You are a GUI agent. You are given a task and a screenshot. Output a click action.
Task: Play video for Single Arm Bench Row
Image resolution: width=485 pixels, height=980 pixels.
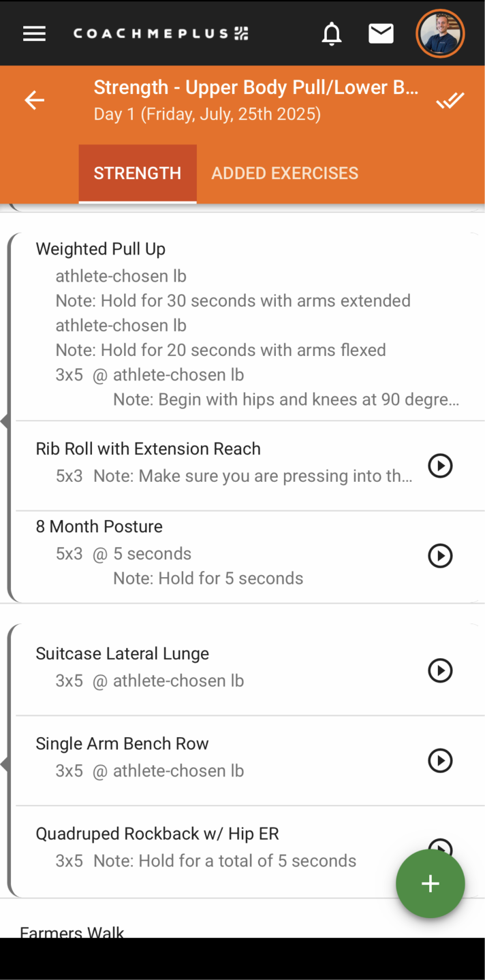(440, 760)
